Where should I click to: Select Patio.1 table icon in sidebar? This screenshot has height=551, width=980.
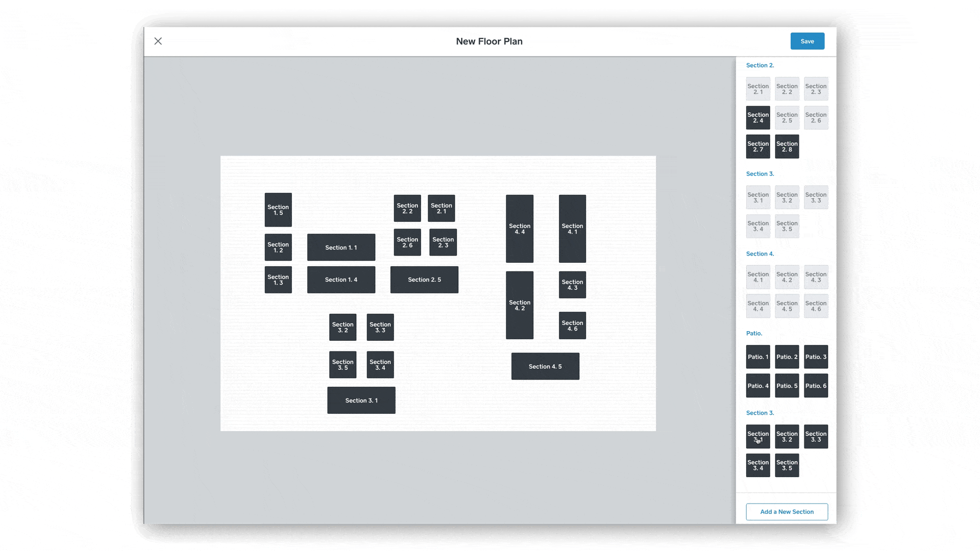click(x=757, y=357)
